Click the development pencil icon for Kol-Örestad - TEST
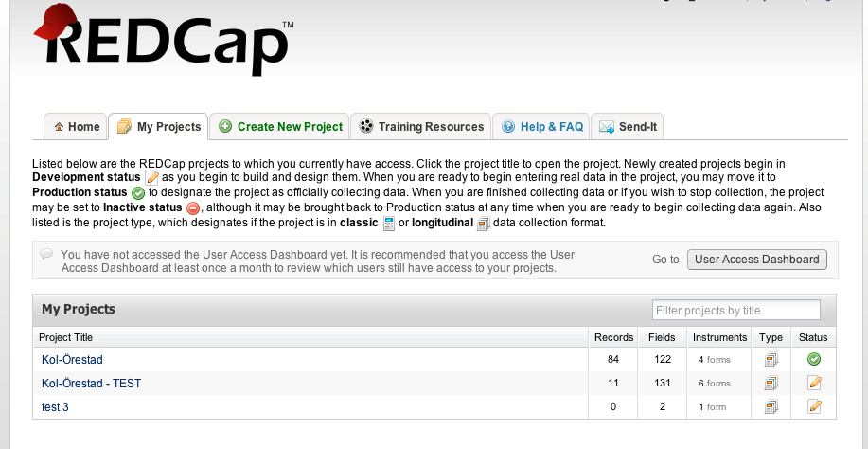868x449 pixels. click(x=814, y=383)
